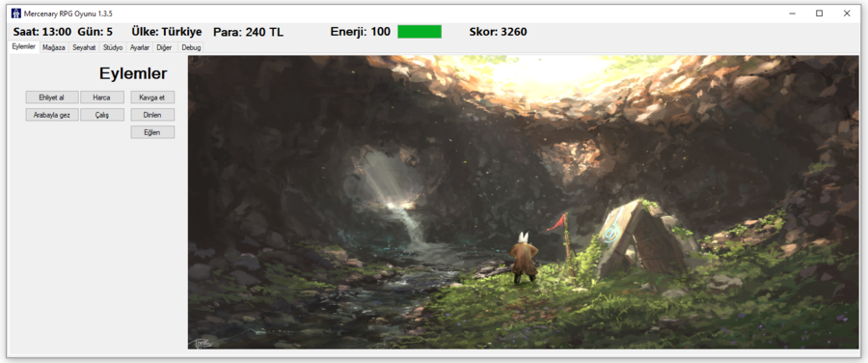Close the Mercenary RPG window
Viewport: 868px width, 363px height.
847,14
